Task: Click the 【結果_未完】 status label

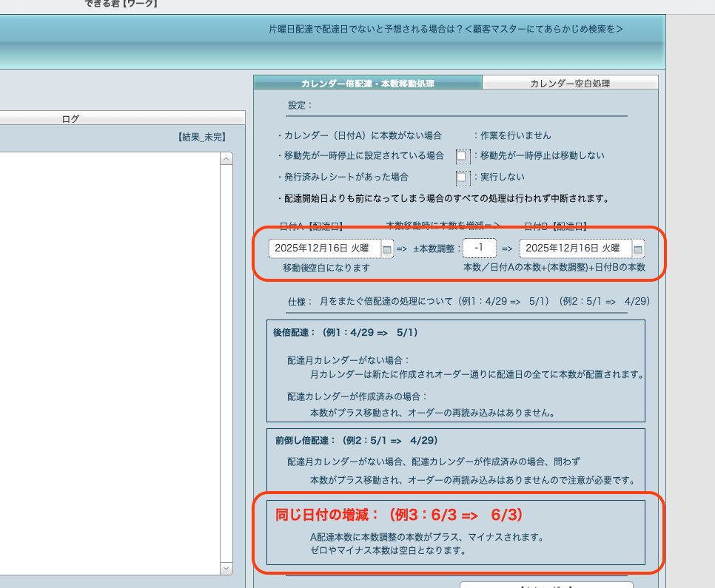Action: (201, 137)
